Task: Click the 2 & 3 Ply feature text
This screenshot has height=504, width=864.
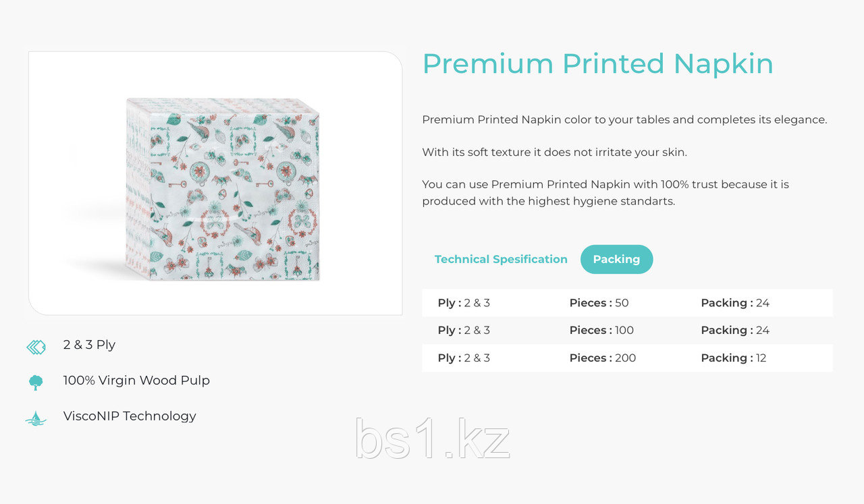Action: point(89,345)
